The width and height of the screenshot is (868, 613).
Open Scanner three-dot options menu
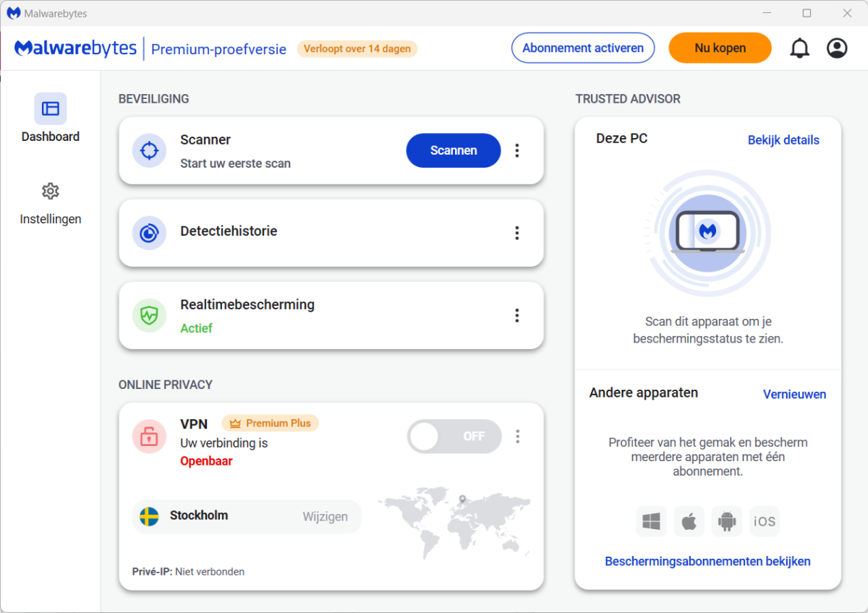coord(517,150)
